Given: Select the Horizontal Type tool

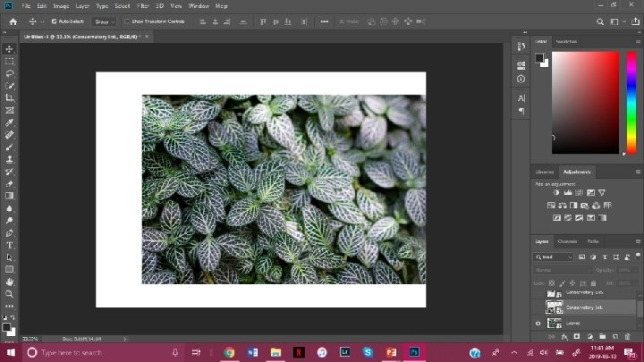Looking at the screenshot, I should pyautogui.click(x=9, y=245).
